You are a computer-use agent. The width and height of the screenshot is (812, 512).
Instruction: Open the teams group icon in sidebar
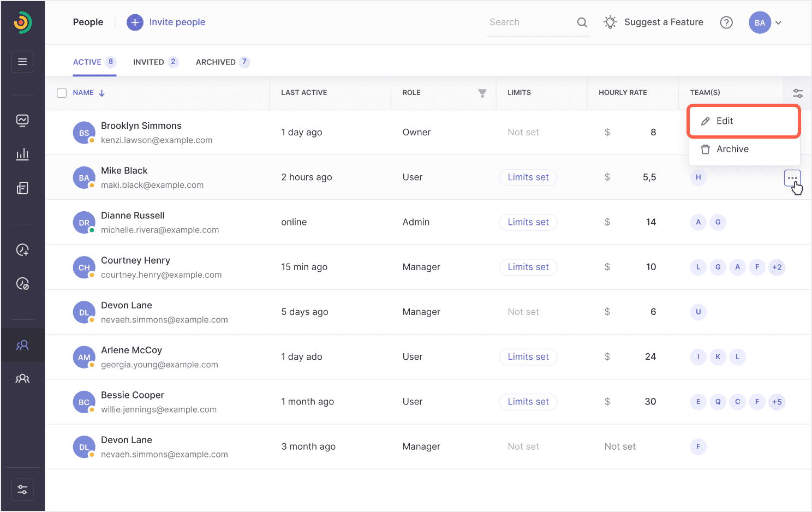(22, 379)
